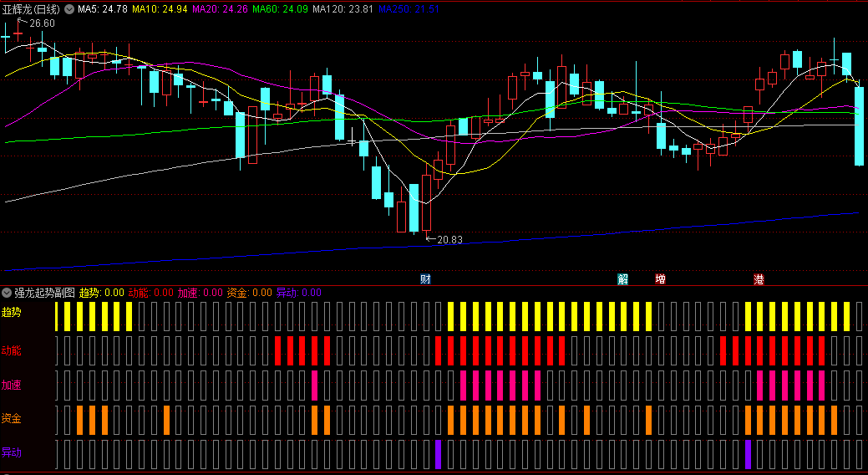
Task: Select the 异动 row label
Action: pyautogui.click(x=11, y=452)
